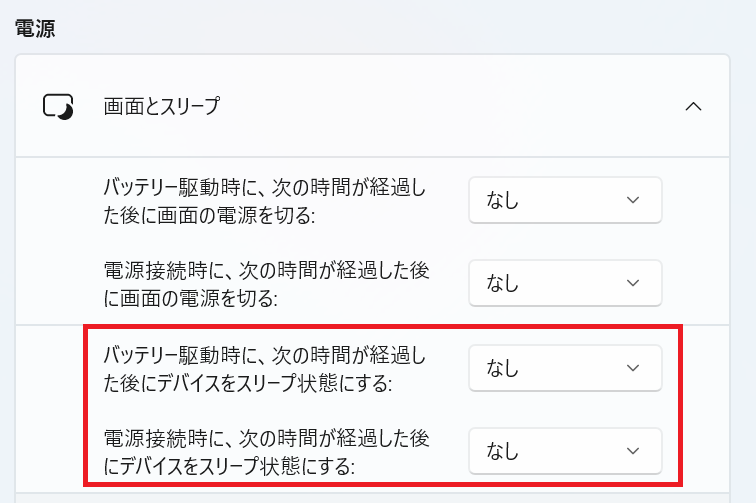This screenshot has height=503, width=756.
Task: Collapse the 画面とスリープ section chevron
Action: (x=693, y=106)
